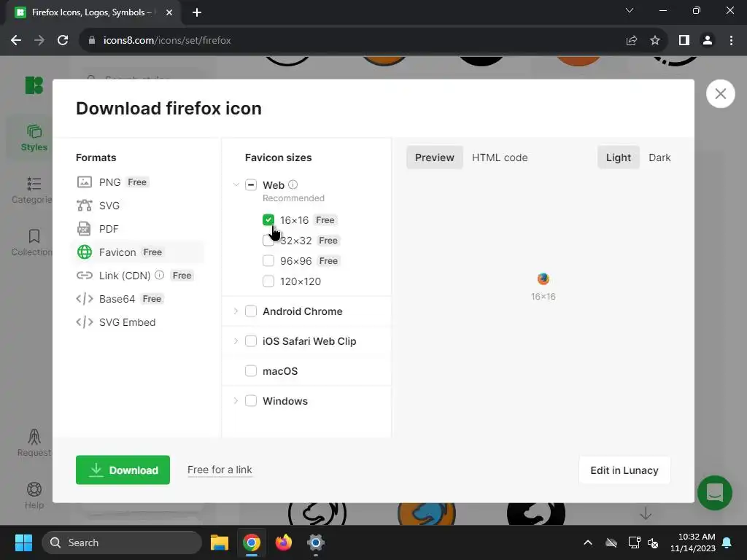Click Edit in Lunacy button

point(624,470)
